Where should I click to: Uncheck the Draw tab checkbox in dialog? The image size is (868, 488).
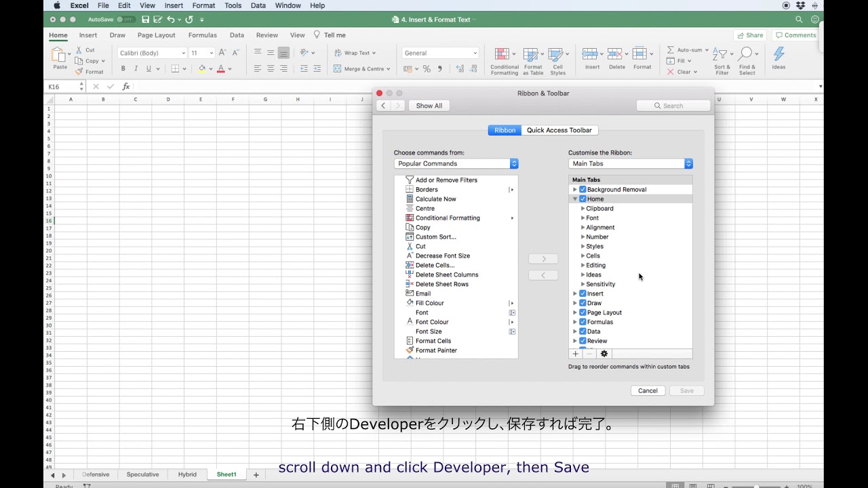(583, 303)
